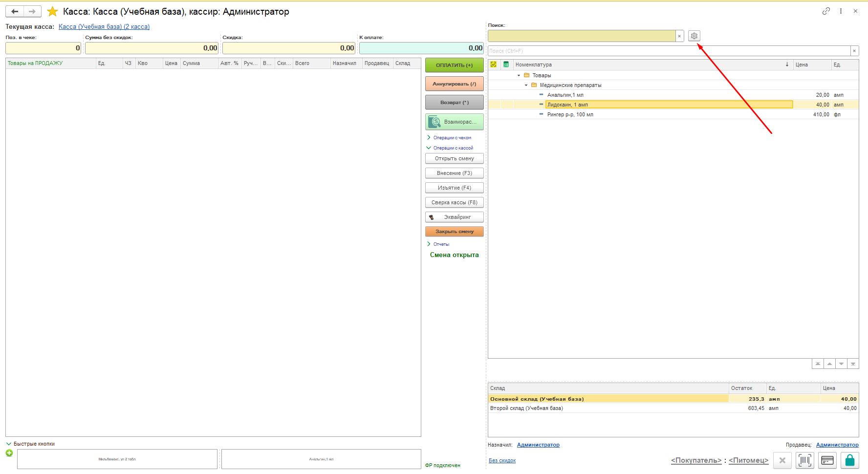
Task: Select Второй склад (Учебная база) row
Action: [526, 408]
